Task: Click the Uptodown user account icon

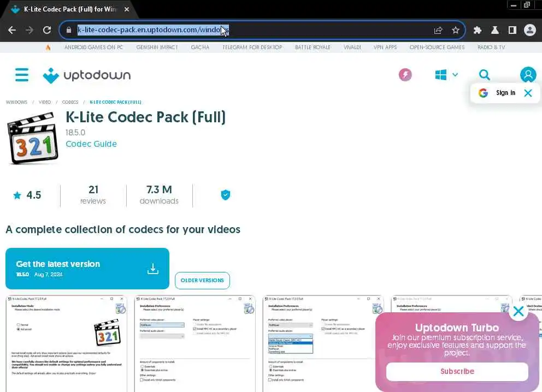Action: 528,75
